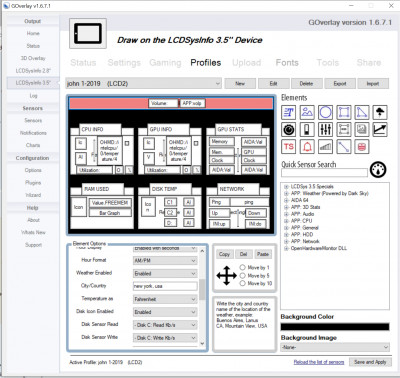400x378 pixels.
Task: Open the Disk Sensor Read dropdown
Action: click(165, 325)
